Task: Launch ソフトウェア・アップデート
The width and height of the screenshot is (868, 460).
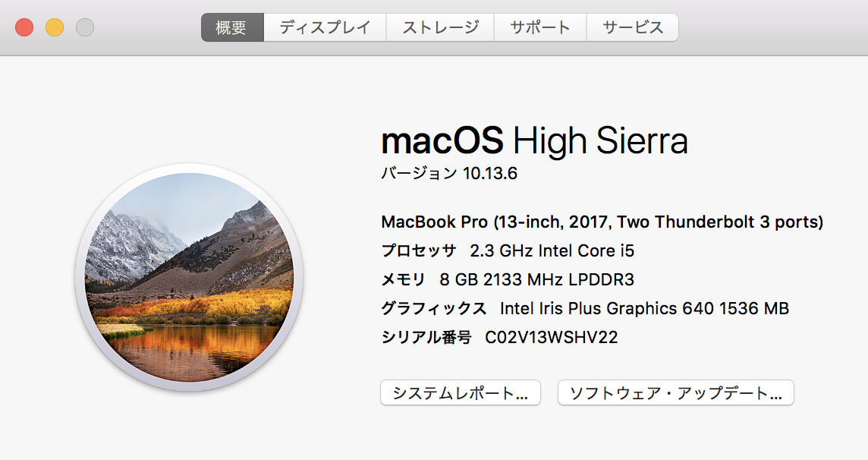Action: click(x=675, y=393)
